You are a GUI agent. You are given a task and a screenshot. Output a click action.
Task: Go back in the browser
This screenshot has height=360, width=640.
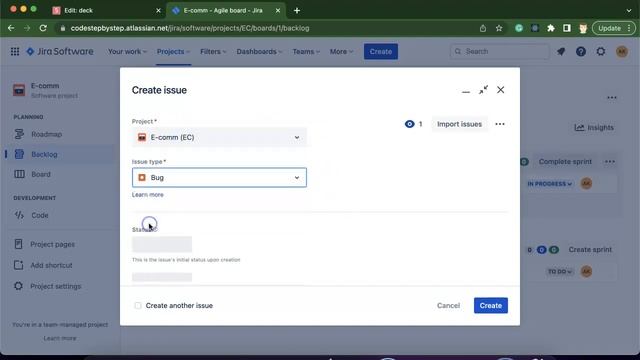pyautogui.click(x=11, y=28)
